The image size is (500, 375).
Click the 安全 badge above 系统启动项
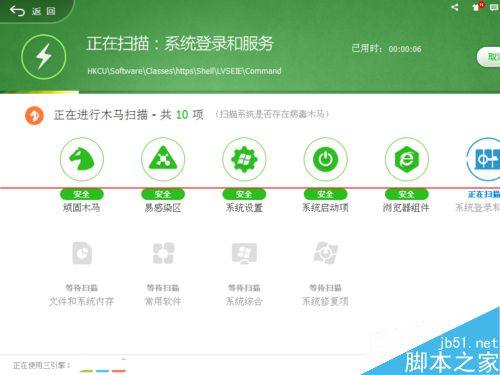[325, 194]
